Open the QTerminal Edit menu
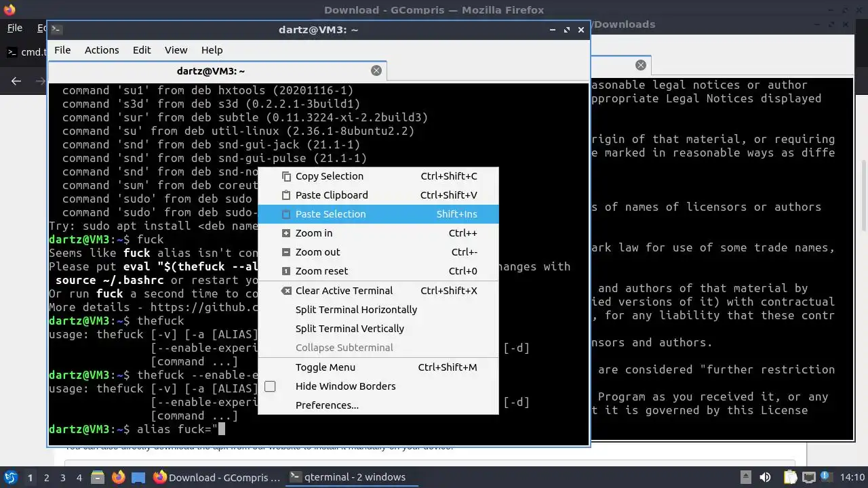 (x=142, y=50)
